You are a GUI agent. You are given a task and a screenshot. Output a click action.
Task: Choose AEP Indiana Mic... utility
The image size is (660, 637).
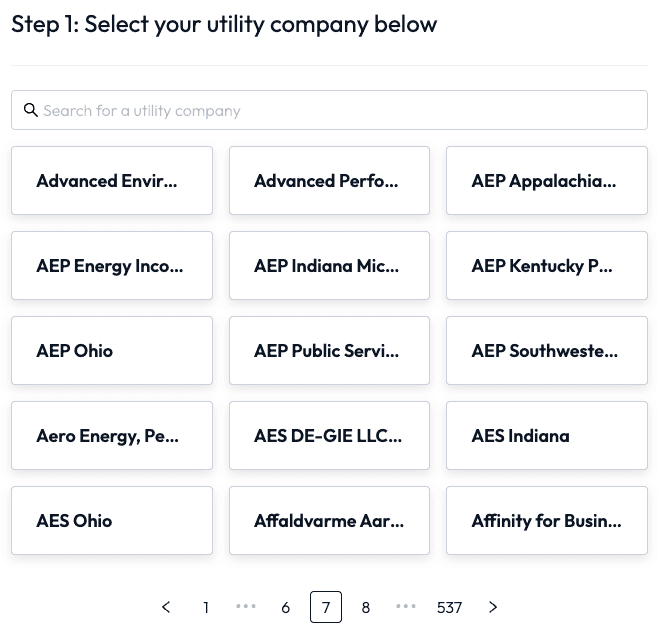(329, 266)
